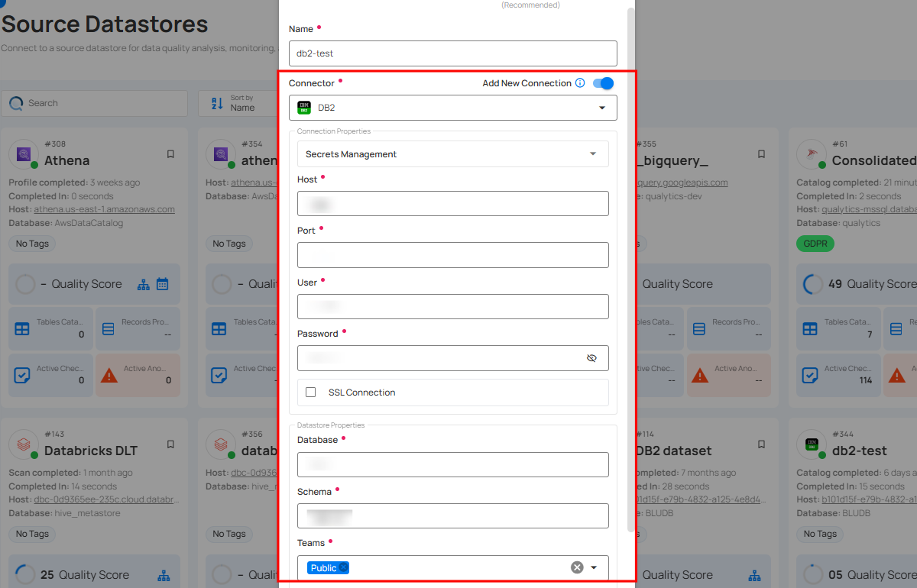
Task: Click the 49 Quality Score progress circle
Action: point(813,283)
